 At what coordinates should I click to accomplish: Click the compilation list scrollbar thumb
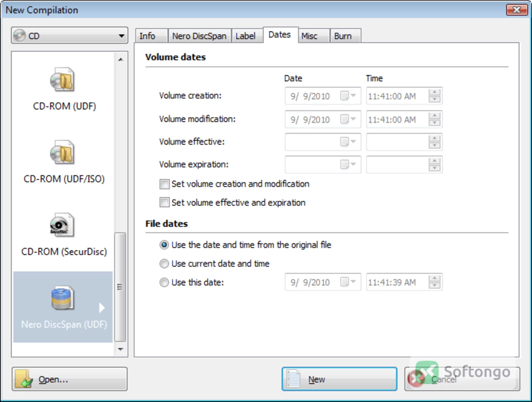[120, 287]
